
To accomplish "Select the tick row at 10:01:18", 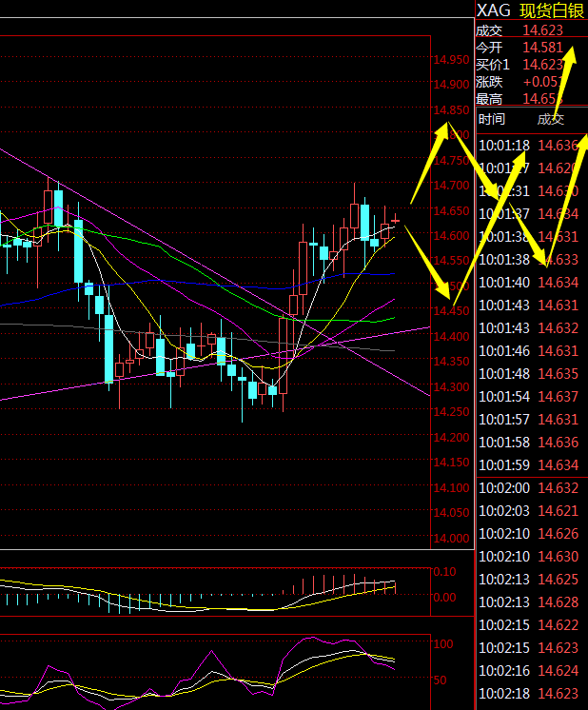I will [x=529, y=146].
